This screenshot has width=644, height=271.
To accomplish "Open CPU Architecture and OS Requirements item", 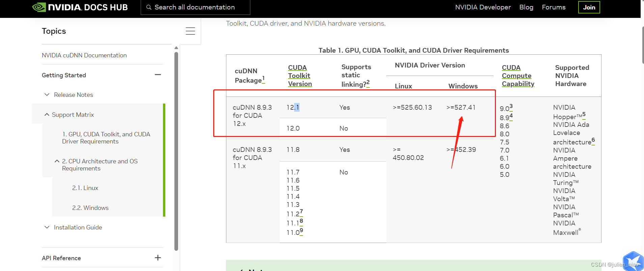I will [x=100, y=165].
